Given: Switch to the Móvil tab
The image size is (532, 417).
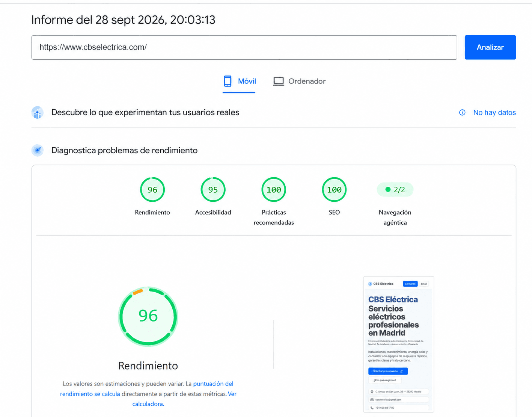Looking at the screenshot, I should 239,81.
